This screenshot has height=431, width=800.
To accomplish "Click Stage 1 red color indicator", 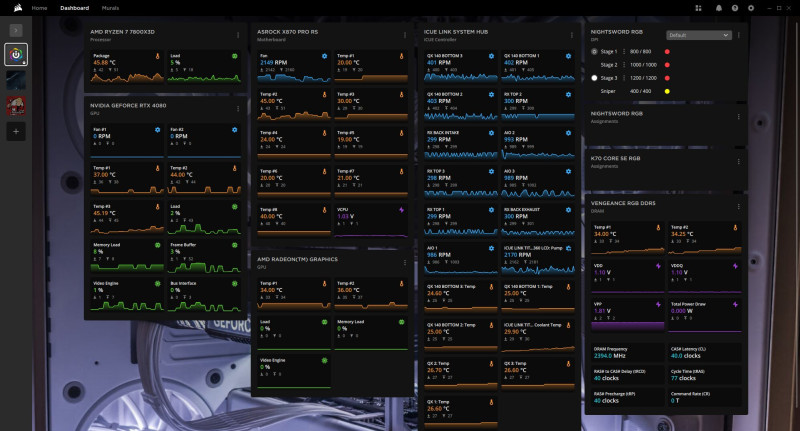I will point(667,52).
